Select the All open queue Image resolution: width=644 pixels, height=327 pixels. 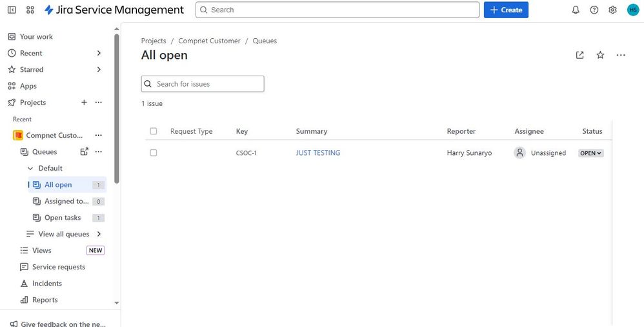click(x=67, y=185)
